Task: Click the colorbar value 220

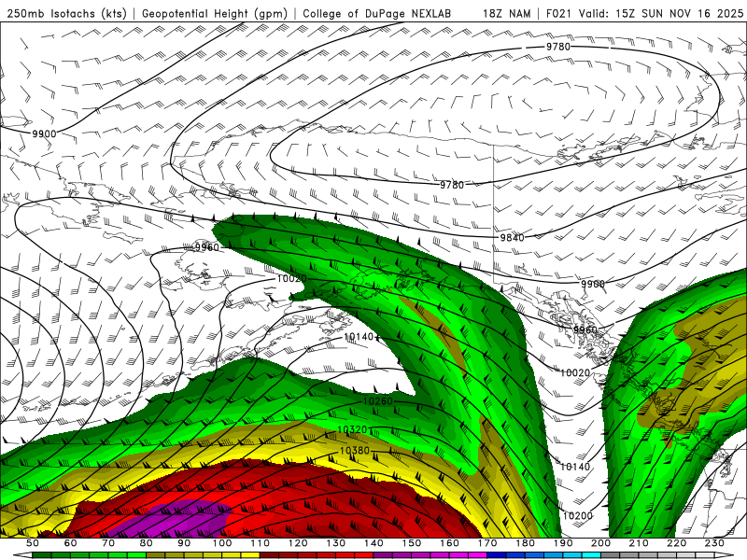Action: [677, 543]
